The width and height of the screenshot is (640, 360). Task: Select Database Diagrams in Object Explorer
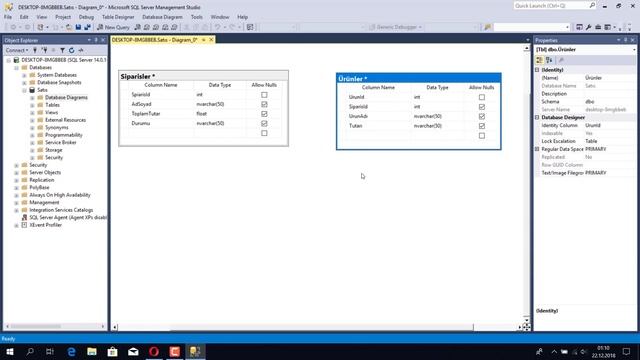pos(66,98)
